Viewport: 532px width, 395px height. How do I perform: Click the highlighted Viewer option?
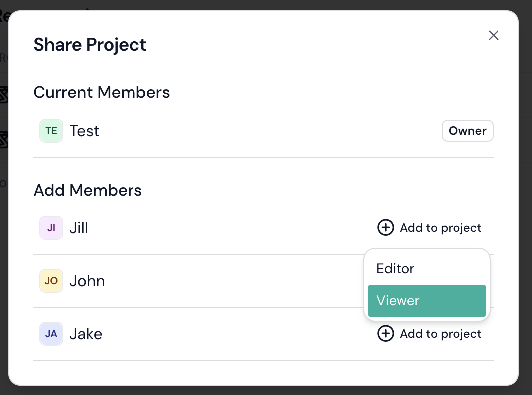[426, 301]
